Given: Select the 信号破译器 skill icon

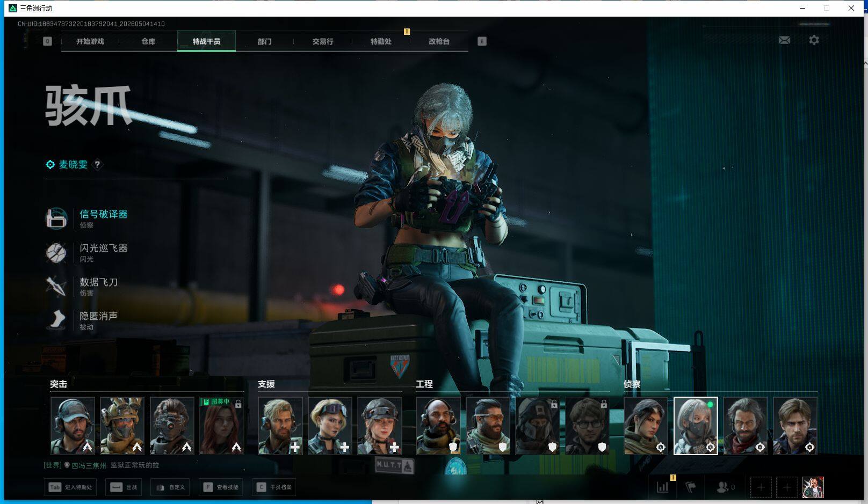Looking at the screenshot, I should (56, 218).
